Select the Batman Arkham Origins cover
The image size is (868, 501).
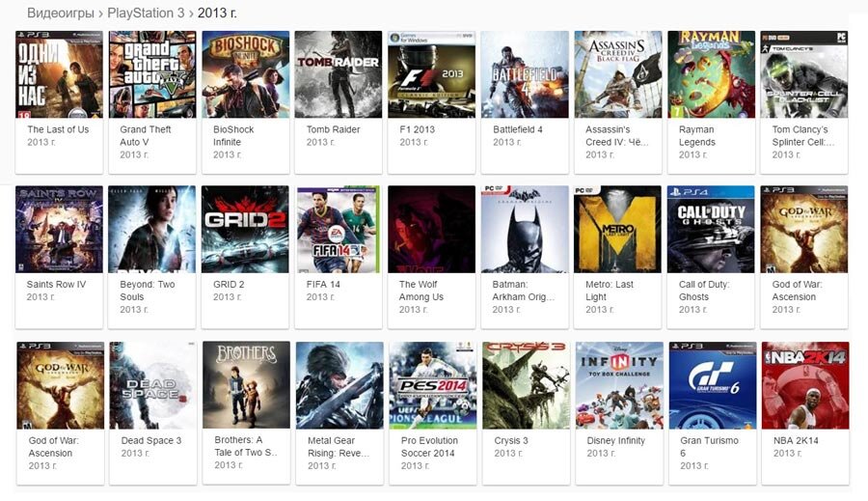[x=525, y=230]
